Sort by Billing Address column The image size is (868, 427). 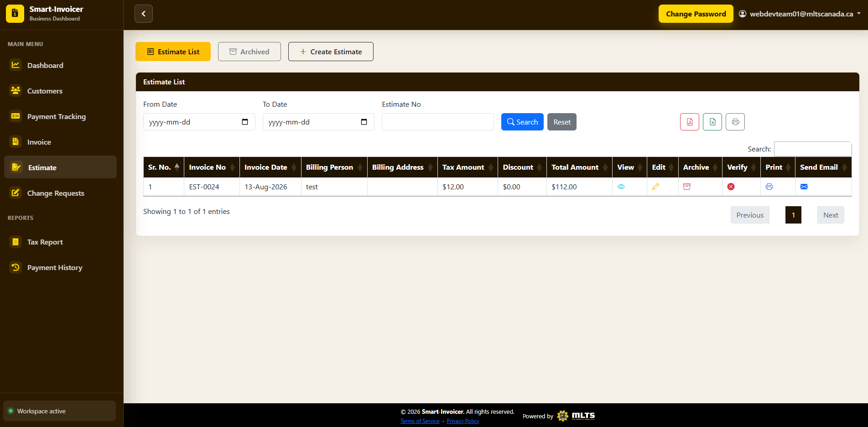coord(402,167)
